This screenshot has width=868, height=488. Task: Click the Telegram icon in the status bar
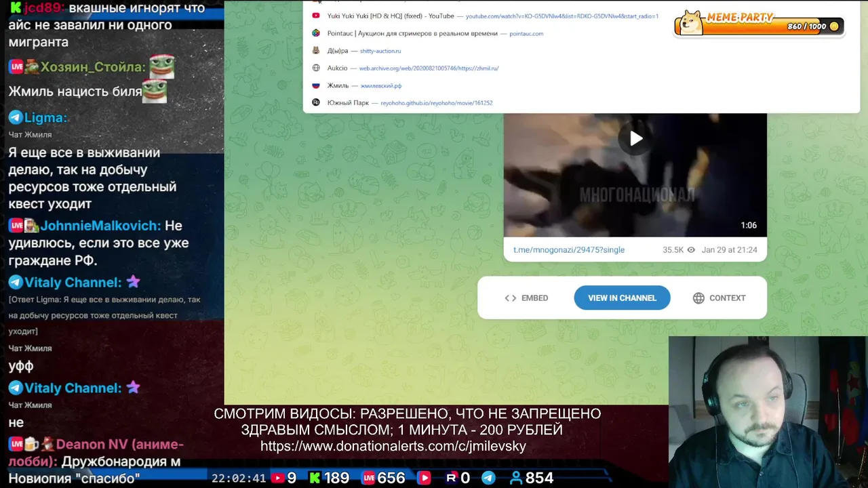(x=488, y=478)
